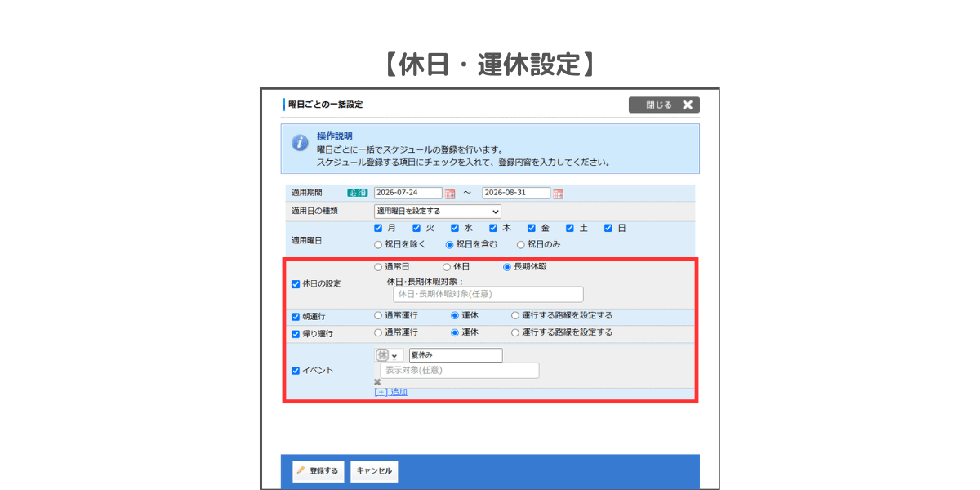
Task: Select the 祝日のみ radio option
Action: [520, 244]
